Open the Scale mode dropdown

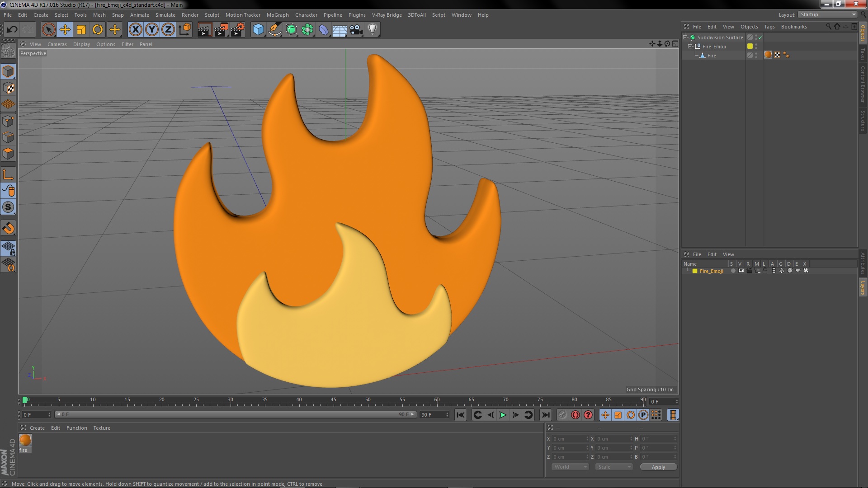[614, 467]
